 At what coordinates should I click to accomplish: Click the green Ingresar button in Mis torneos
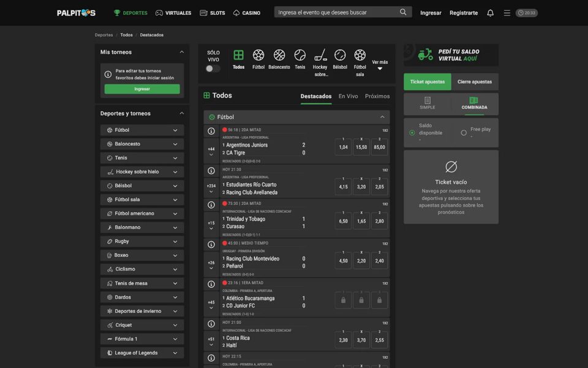point(142,89)
